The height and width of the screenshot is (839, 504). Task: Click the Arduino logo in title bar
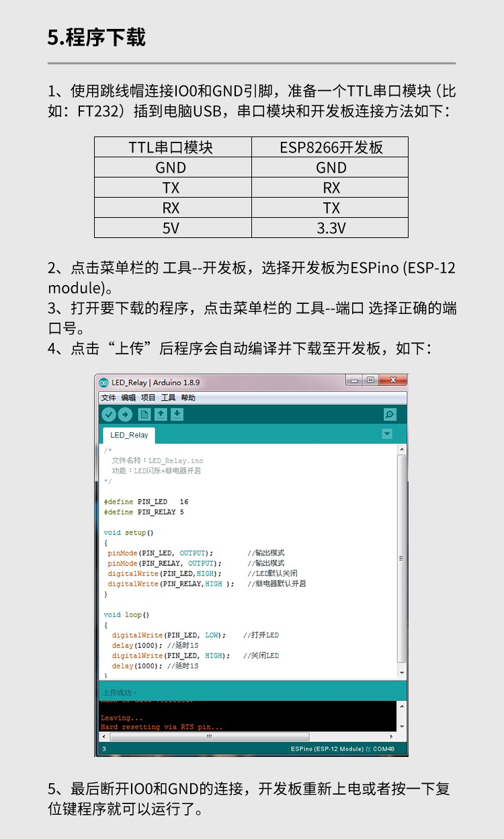103,383
